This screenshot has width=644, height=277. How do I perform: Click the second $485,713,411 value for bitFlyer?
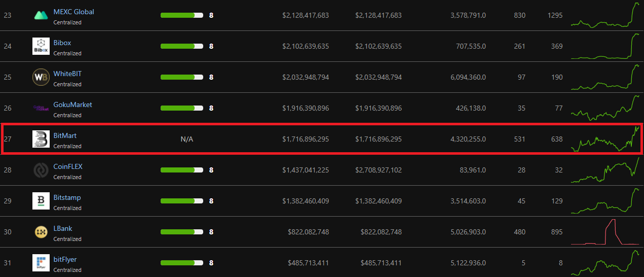[381, 263]
